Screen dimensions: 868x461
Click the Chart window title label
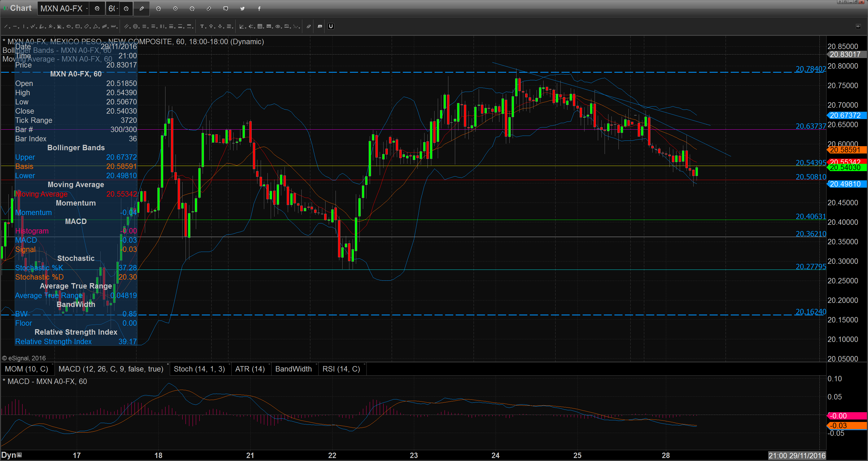[x=21, y=8]
